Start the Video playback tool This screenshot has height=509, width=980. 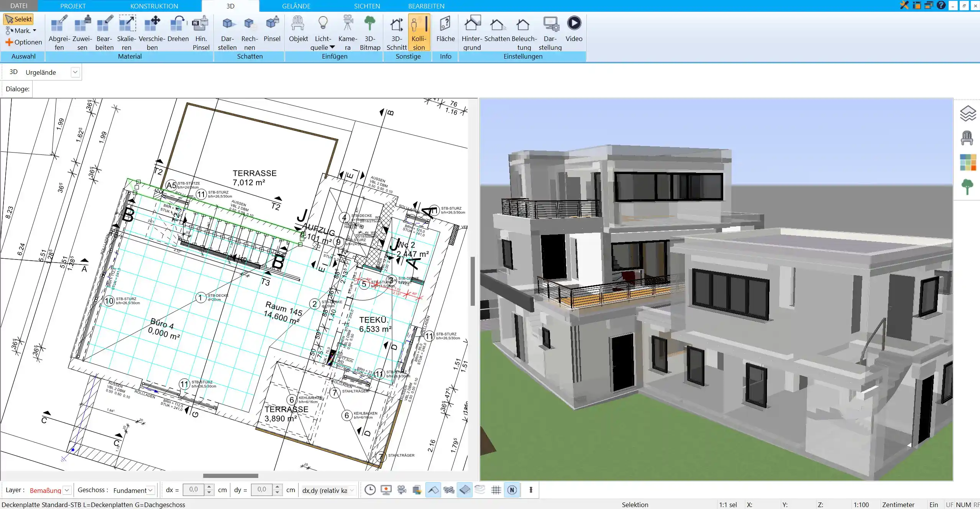pos(574,29)
